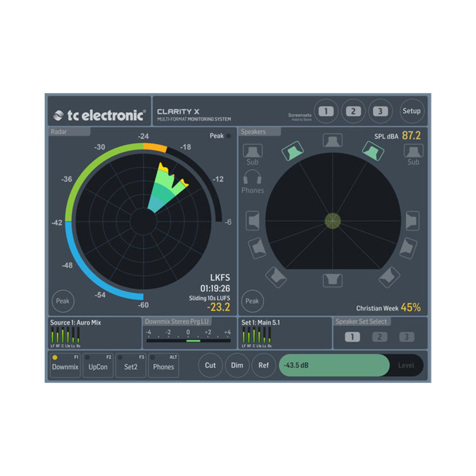Choose Speaker Set 1

coord(352,337)
